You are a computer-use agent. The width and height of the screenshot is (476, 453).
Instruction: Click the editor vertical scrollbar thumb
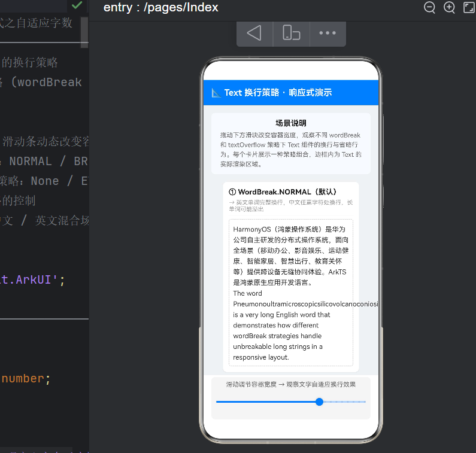[84, 32]
